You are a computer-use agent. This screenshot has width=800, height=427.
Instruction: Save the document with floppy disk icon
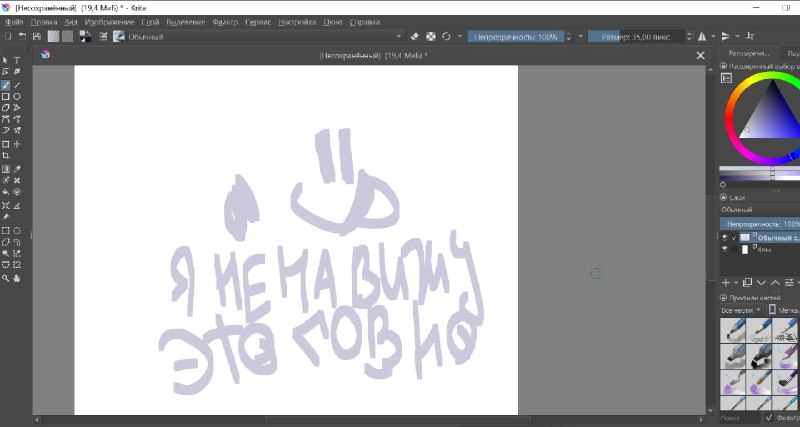point(37,36)
